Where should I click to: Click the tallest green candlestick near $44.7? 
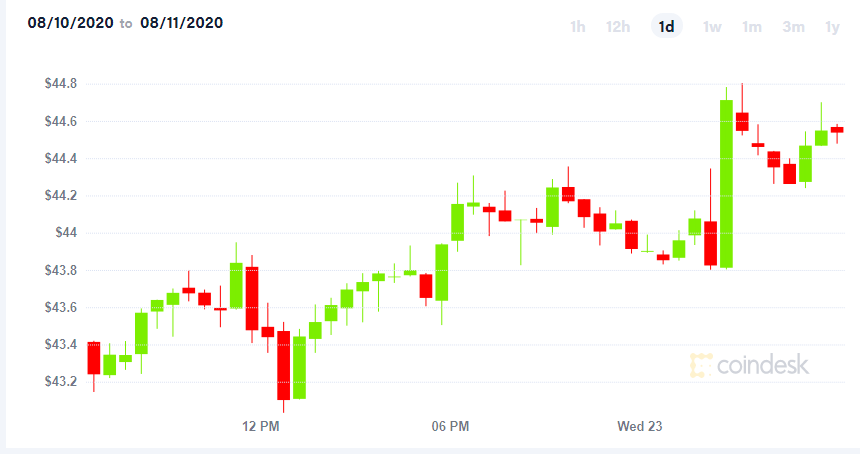726,184
